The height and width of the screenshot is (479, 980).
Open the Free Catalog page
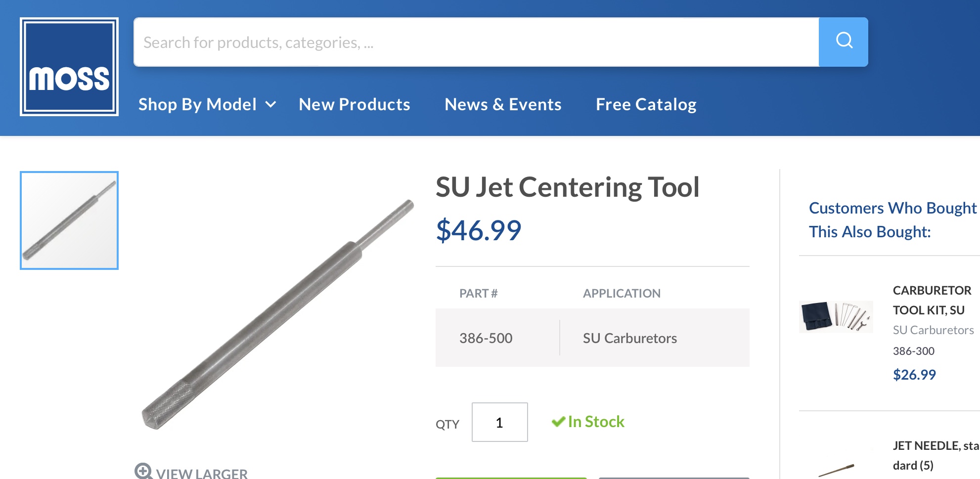(x=646, y=104)
